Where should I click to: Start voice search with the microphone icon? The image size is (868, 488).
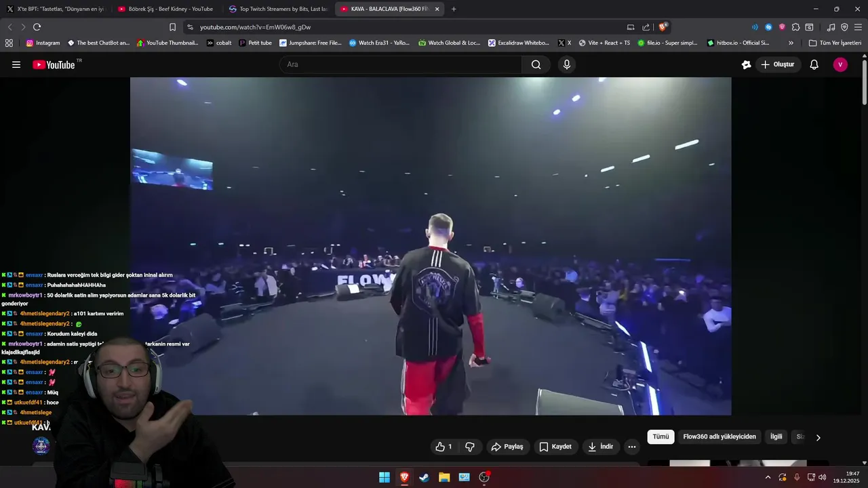tap(567, 64)
